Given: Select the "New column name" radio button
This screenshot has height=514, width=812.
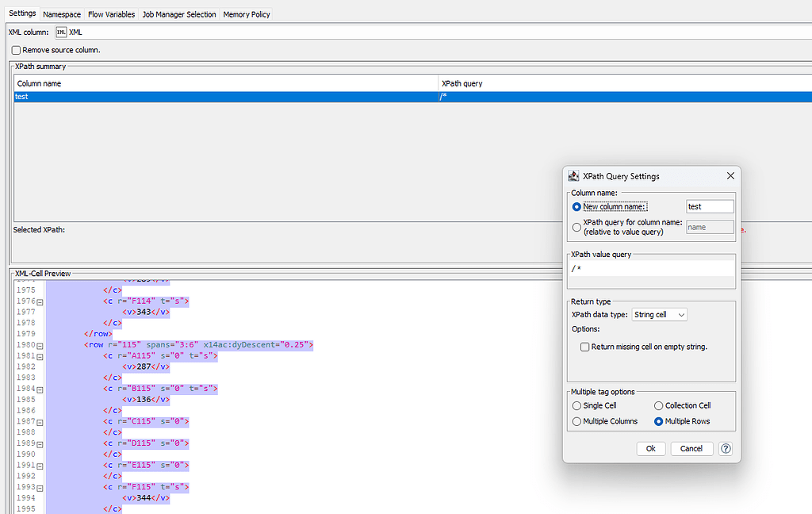Looking at the screenshot, I should pyautogui.click(x=578, y=206).
